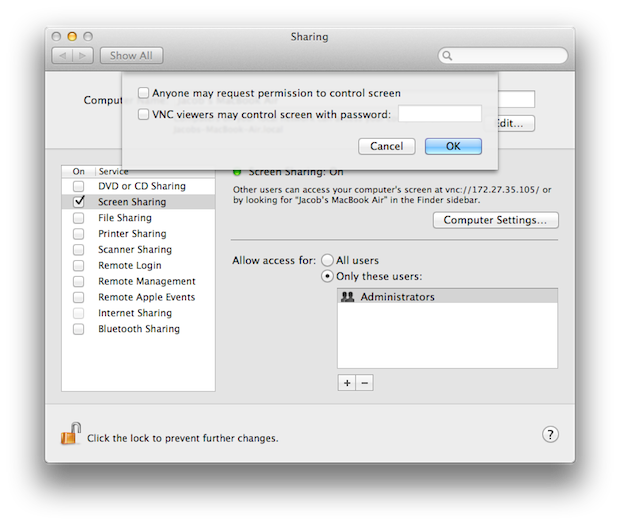Enable Remote Apple Events checkbox
The width and height of the screenshot is (620, 525).
79,297
